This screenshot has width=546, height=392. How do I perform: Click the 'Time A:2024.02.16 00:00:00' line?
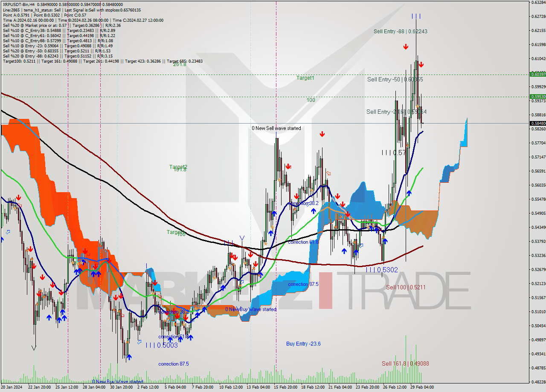pos(83,20)
